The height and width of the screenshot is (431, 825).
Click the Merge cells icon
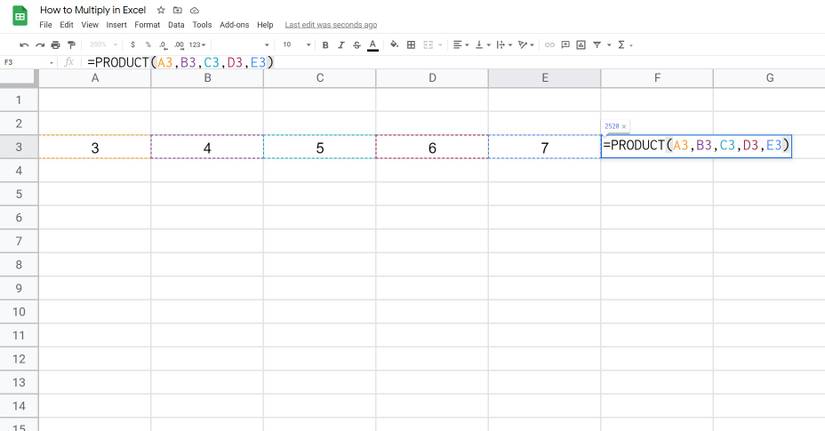tap(428, 45)
